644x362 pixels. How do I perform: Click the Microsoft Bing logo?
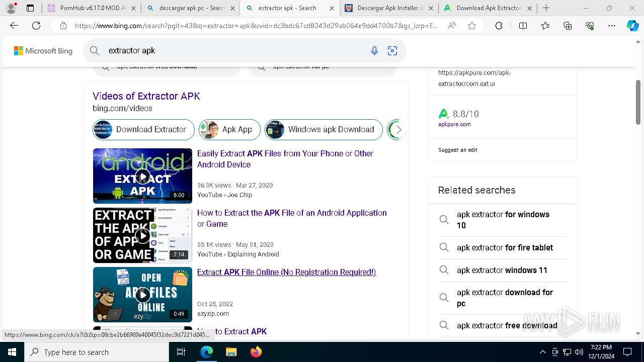coord(43,51)
